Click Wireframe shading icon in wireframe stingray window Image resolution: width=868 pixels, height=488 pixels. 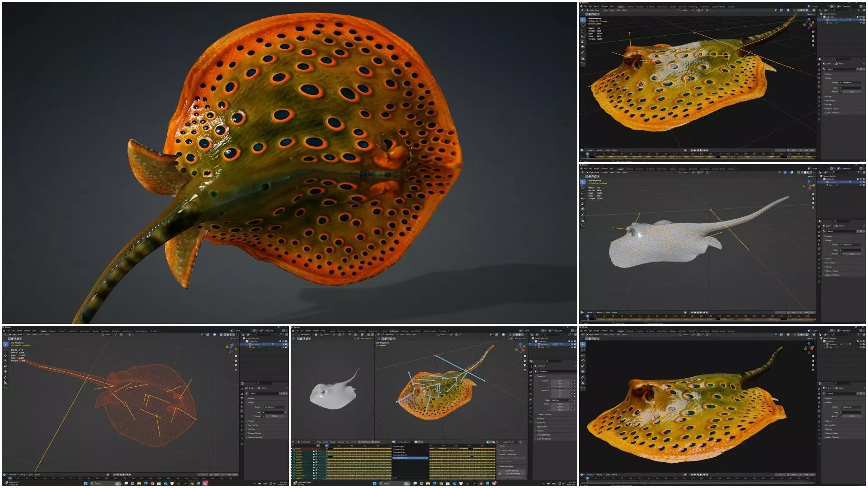pos(225,335)
